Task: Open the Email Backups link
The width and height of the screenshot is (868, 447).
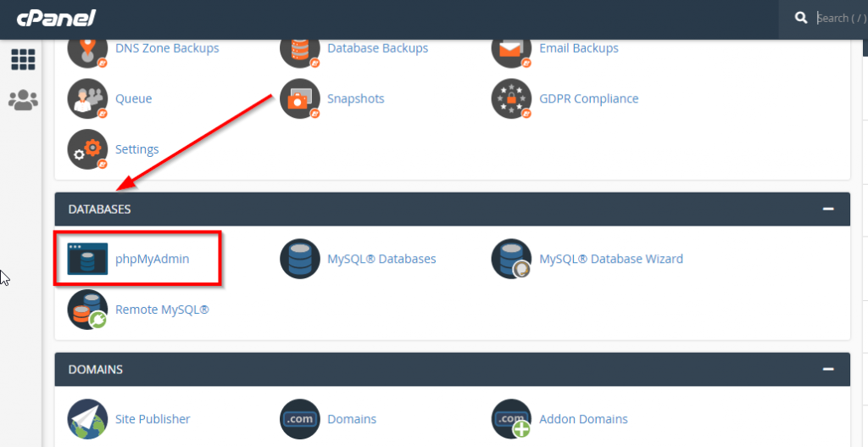Action: pyautogui.click(x=578, y=48)
